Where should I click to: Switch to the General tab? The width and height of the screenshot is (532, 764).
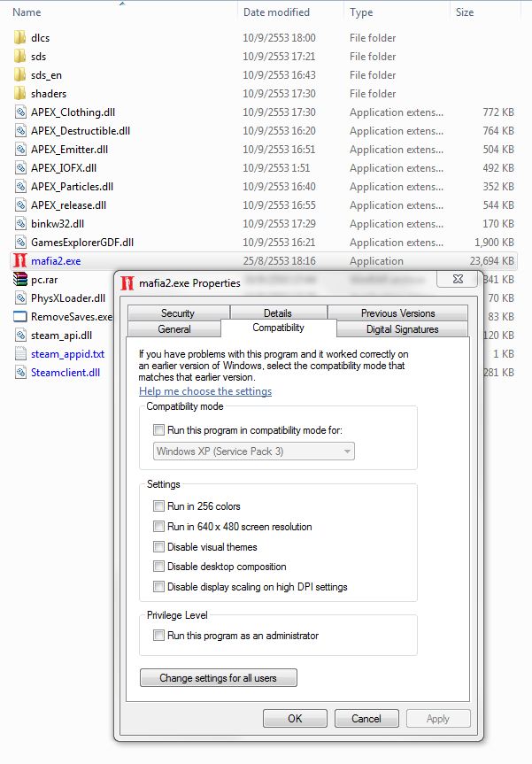click(173, 329)
